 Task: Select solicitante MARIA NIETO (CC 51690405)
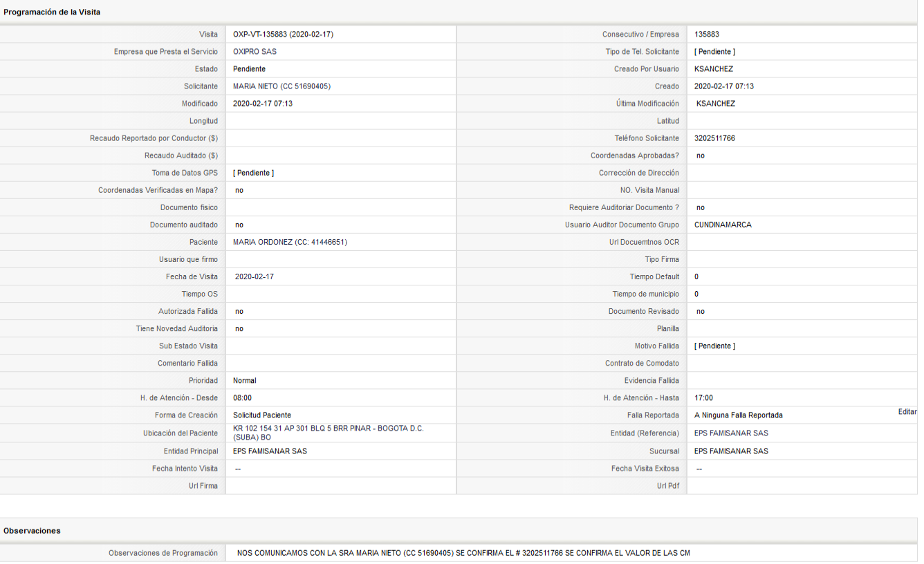point(281,86)
